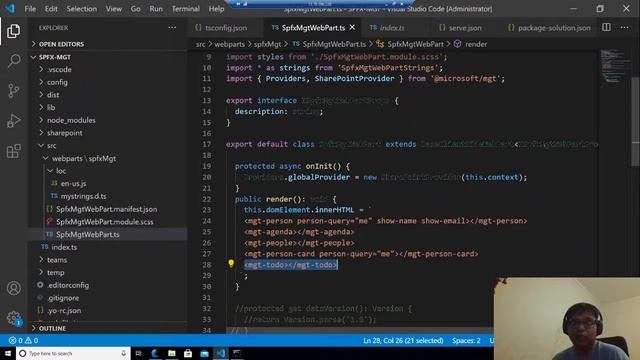The image size is (640, 360).
Task: Click the lightbulb code action icon
Action: [x=231, y=264]
